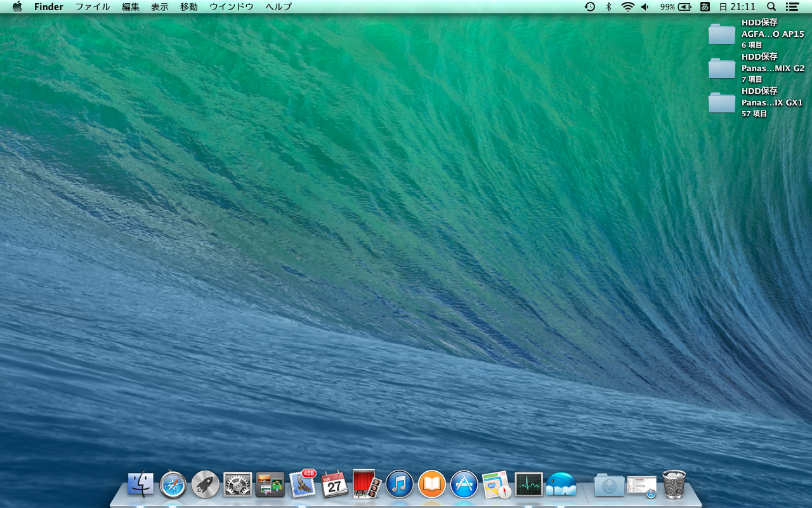The height and width of the screenshot is (508, 812).
Task: Open the Wi-Fi status menu
Action: 627,7
